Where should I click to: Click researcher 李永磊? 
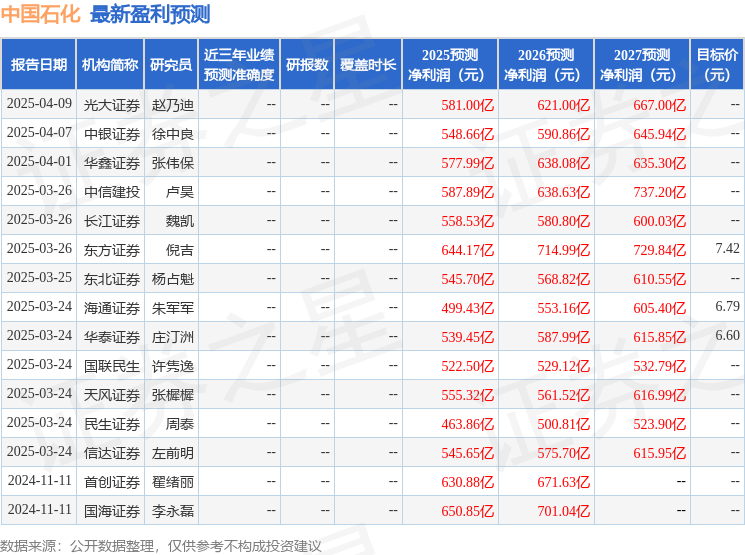click(172, 511)
